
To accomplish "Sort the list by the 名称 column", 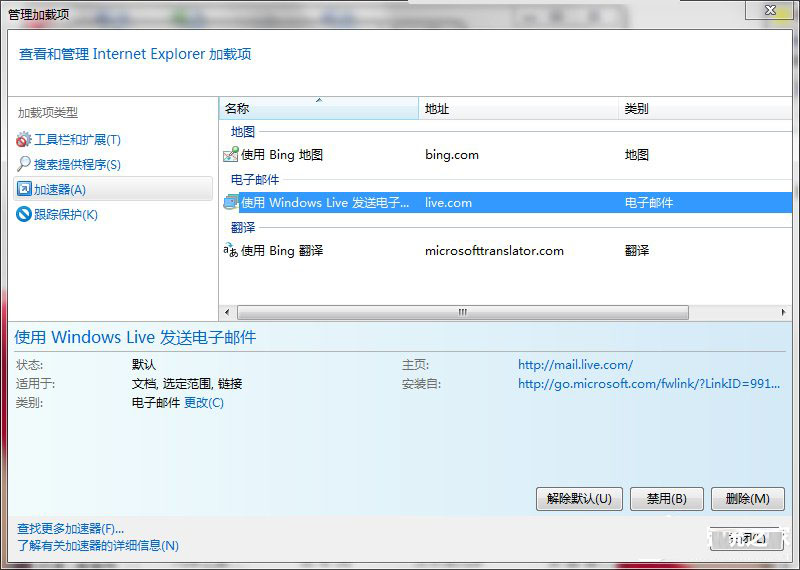I will pos(318,108).
